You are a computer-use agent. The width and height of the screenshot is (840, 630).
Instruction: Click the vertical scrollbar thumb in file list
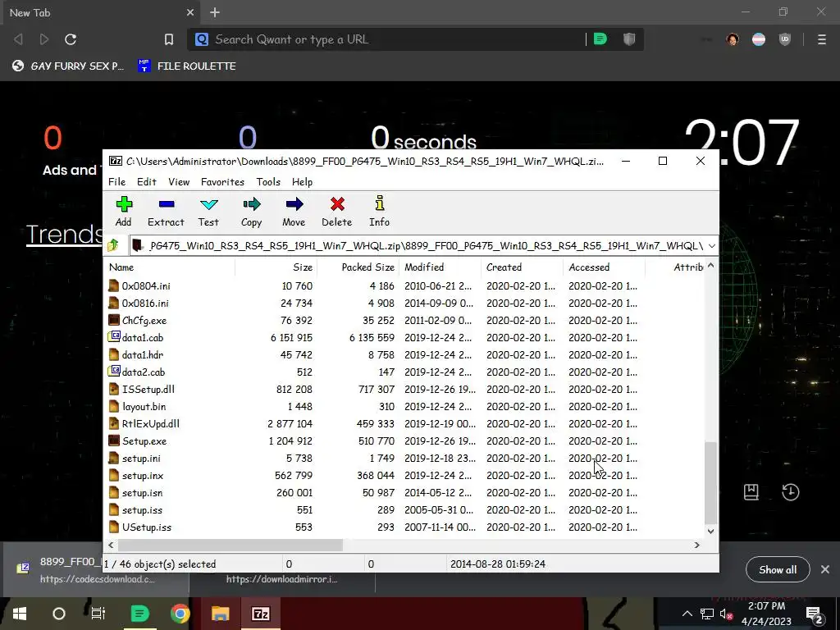(710, 482)
